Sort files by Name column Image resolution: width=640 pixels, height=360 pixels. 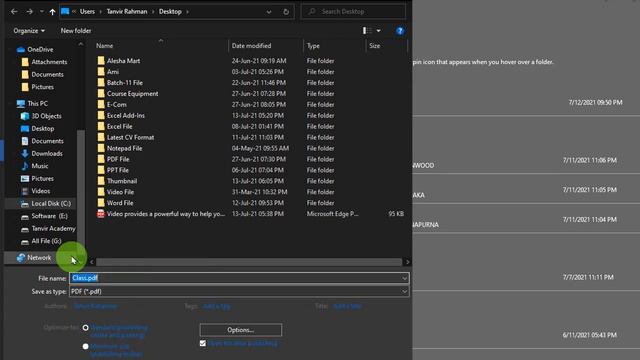[104, 46]
